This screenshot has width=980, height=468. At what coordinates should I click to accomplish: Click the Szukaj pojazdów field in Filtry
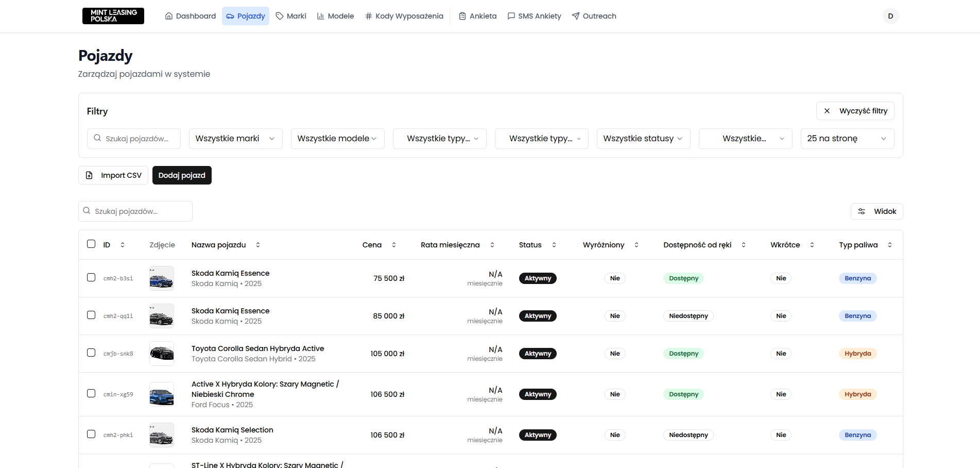click(x=134, y=139)
